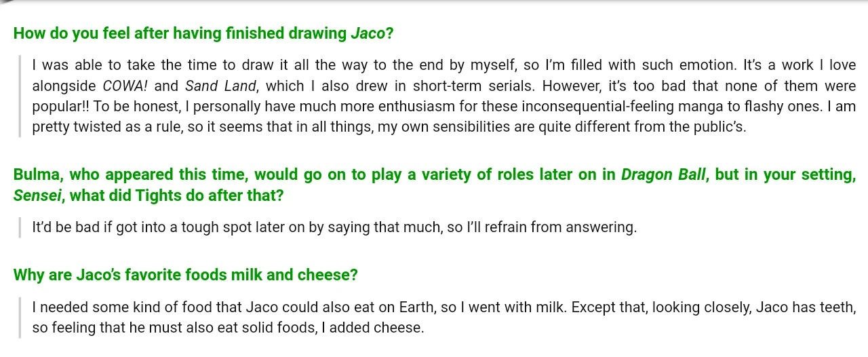Click the heading about finishing drawing Jaco
868x357 pixels.
point(203,33)
